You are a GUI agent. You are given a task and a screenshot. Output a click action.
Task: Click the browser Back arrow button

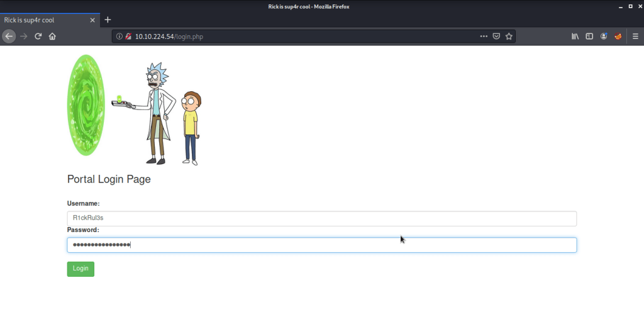[x=9, y=36]
